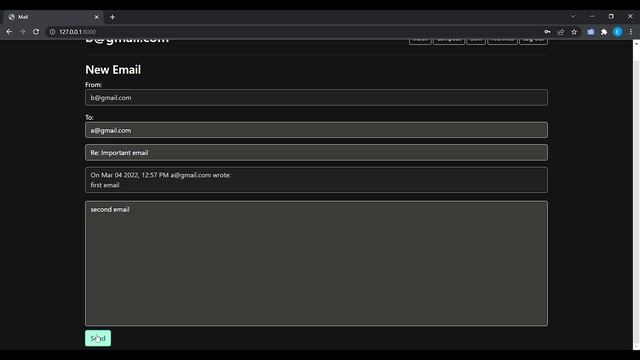Viewport: 640px width, 360px height.
Task: Click the page scrollbar down arrow
Action: click(636, 347)
